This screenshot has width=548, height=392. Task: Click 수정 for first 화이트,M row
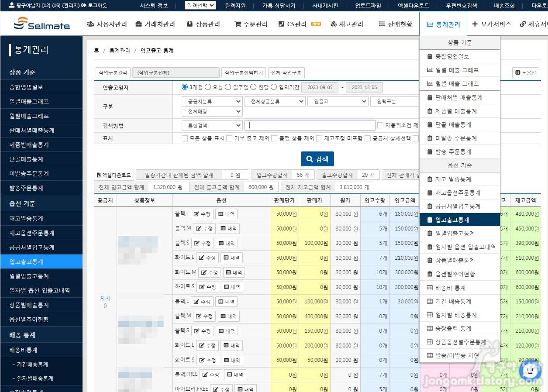209,272
